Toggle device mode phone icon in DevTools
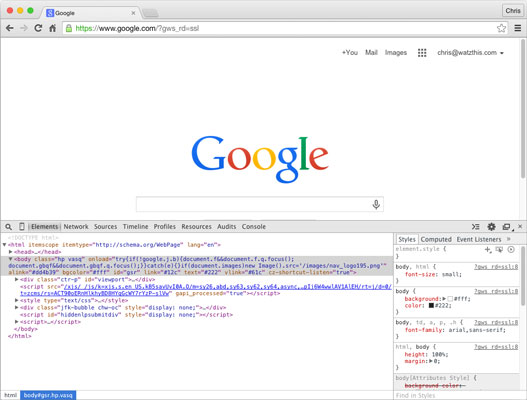 tap(22, 227)
